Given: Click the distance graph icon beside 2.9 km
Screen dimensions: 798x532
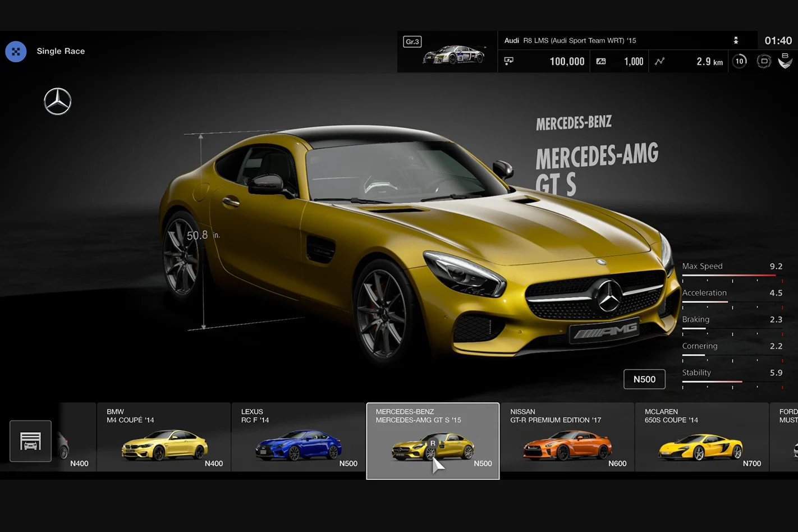Looking at the screenshot, I should point(660,61).
